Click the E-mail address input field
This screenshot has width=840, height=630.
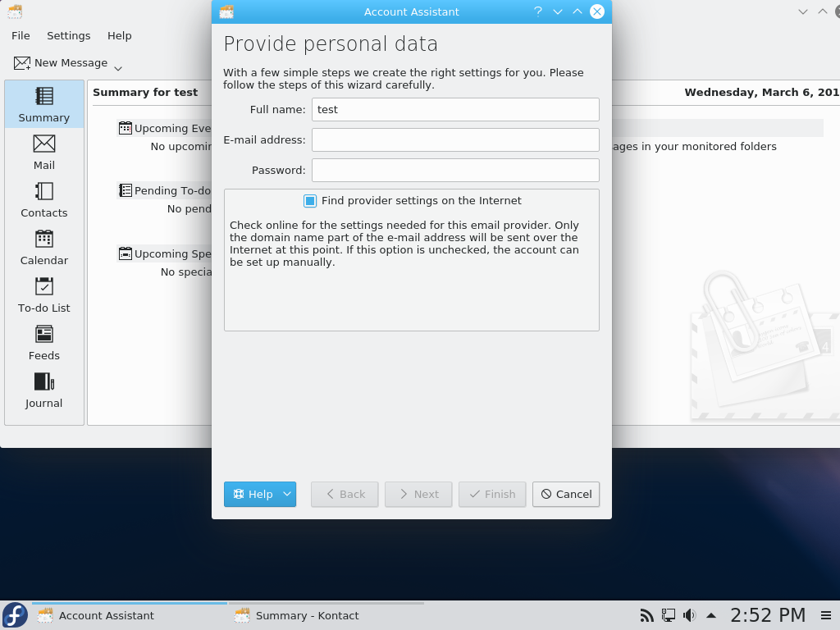pyautogui.click(x=455, y=139)
